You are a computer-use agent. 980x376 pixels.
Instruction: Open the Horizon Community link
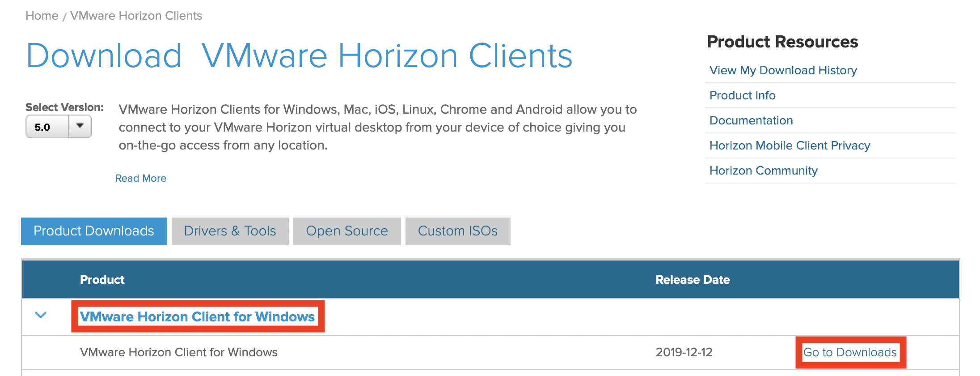click(763, 171)
